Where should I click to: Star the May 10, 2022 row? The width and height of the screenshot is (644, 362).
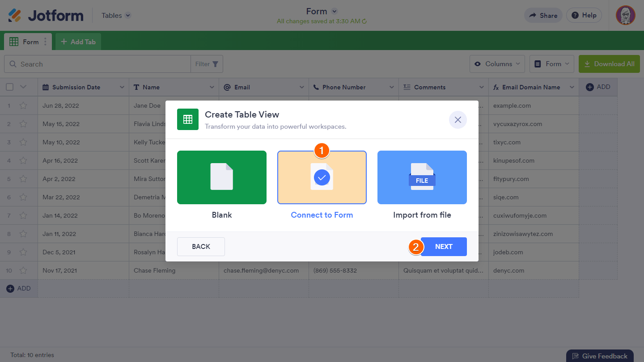click(x=23, y=143)
